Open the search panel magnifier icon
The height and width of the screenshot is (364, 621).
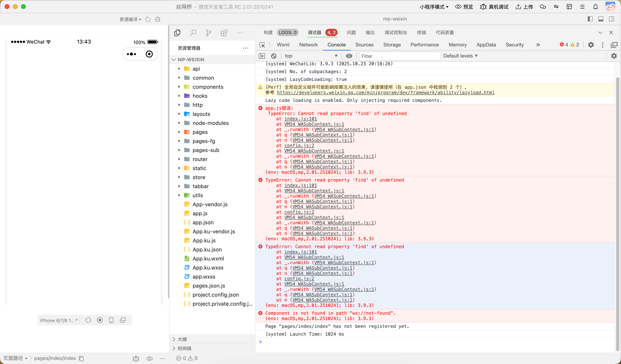click(193, 33)
